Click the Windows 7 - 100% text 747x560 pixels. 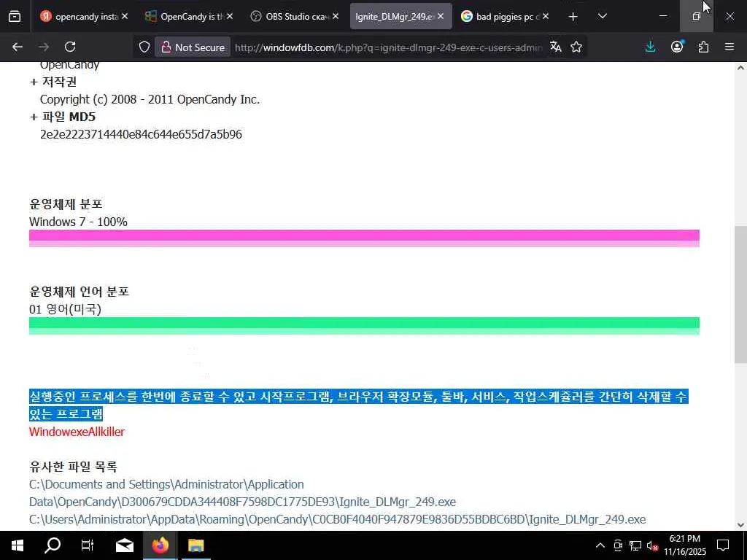pos(78,222)
